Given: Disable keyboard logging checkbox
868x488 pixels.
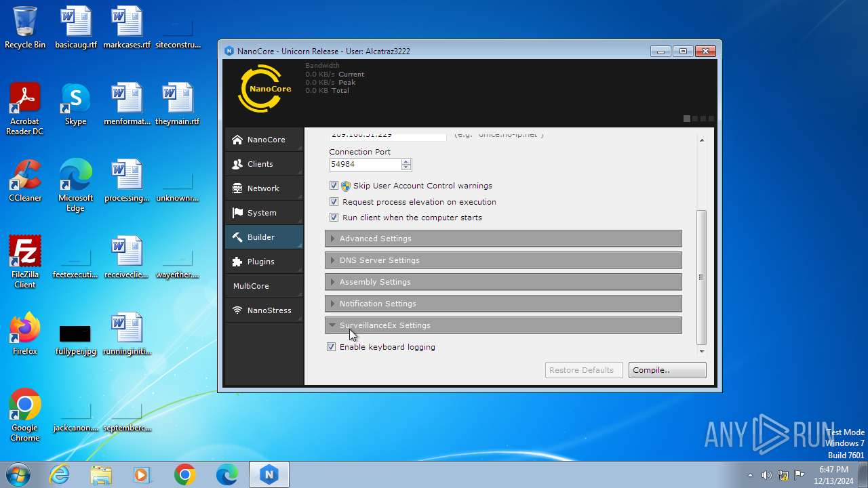Looking at the screenshot, I should click(331, 347).
